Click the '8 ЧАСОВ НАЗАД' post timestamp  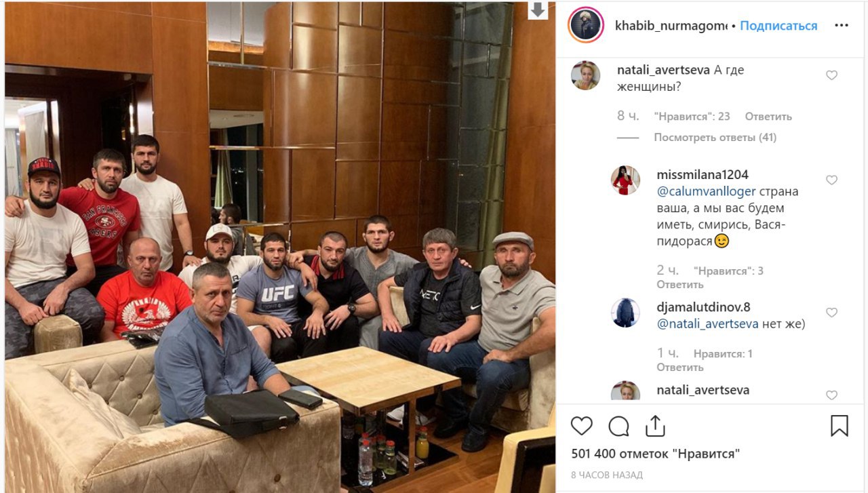607,475
